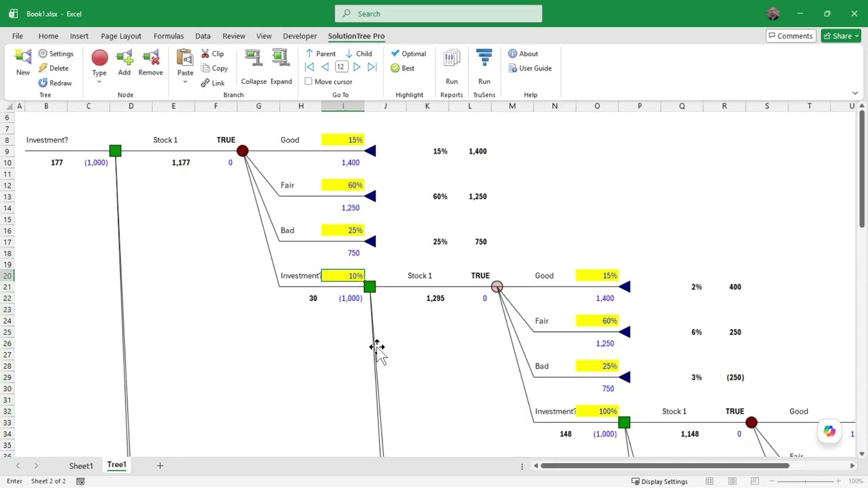
Task: Go to previous node arrow
Action: 325,67
